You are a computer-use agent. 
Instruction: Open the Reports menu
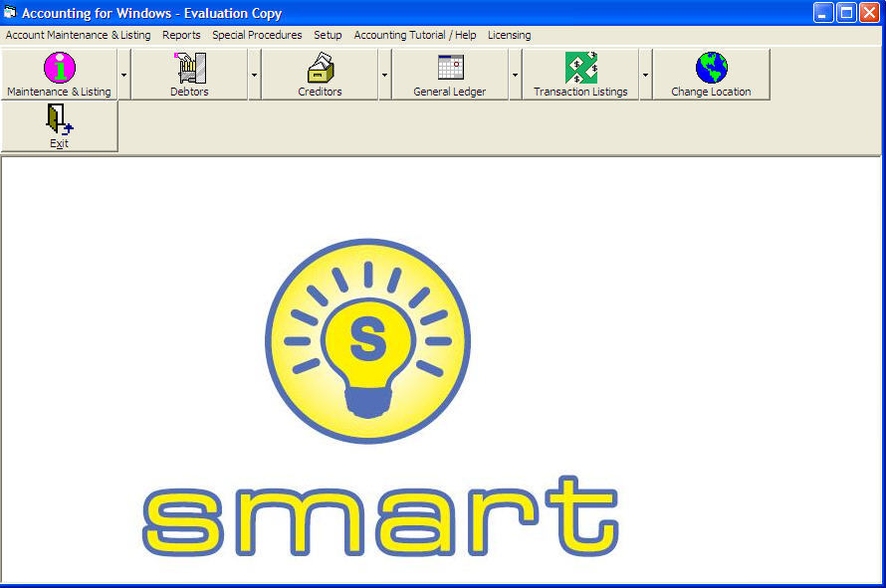pyautogui.click(x=181, y=35)
